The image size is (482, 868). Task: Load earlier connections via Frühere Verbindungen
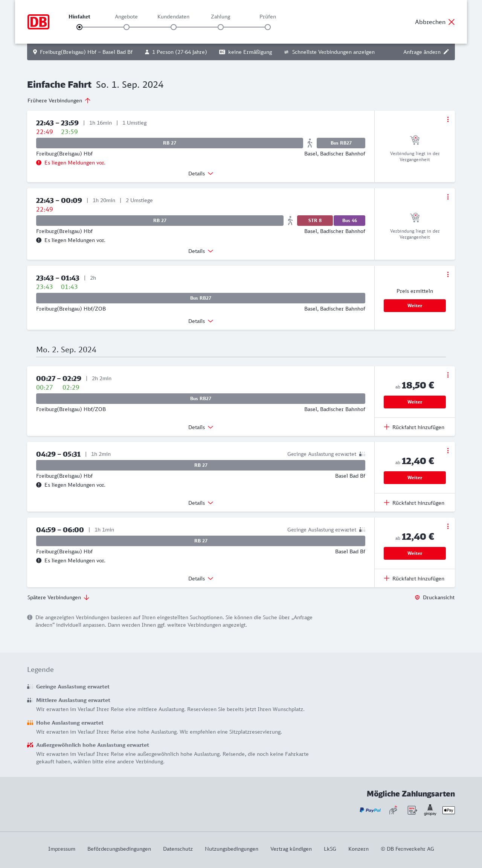[59, 101]
